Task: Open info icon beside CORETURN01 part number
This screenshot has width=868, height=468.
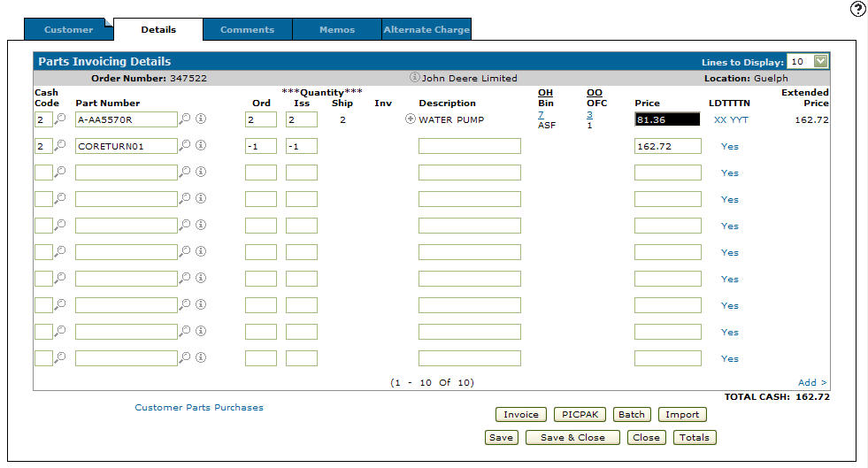Action: click(201, 145)
